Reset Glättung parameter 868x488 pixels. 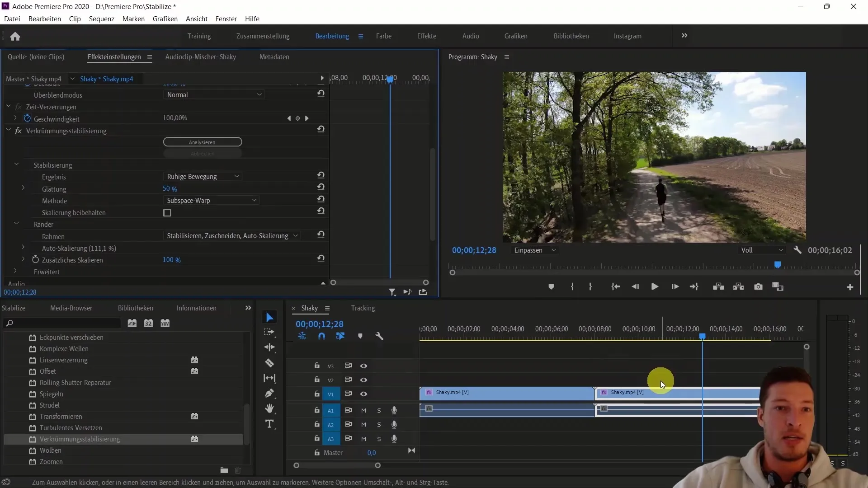[x=321, y=187]
